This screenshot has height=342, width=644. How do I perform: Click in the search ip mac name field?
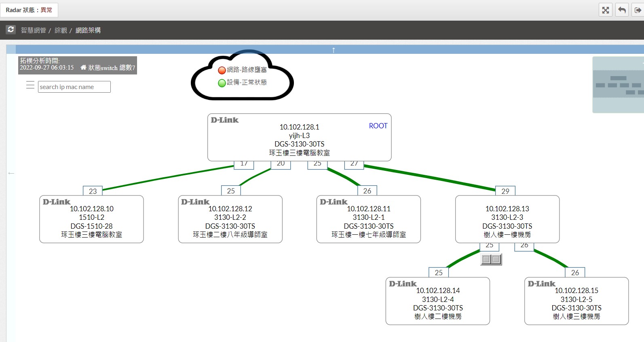(x=74, y=87)
